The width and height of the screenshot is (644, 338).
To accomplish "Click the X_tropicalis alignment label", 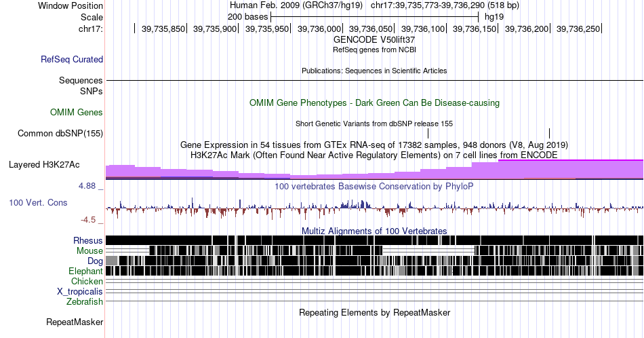I will coord(80,292).
